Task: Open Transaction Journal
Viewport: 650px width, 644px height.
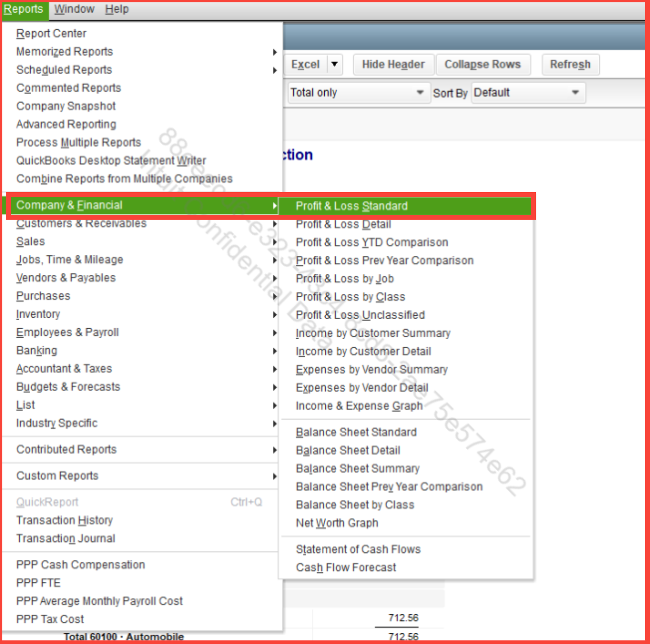Action: pyautogui.click(x=66, y=538)
